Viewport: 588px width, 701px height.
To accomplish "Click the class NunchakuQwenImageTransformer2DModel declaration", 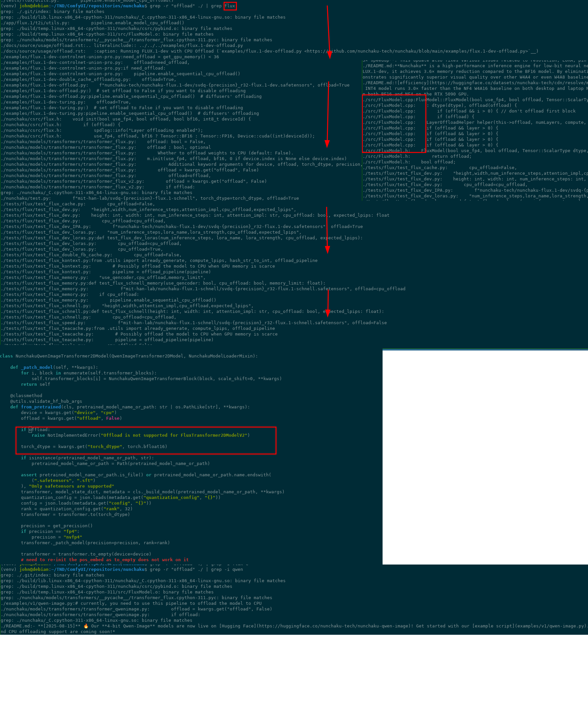I will coord(129,356).
